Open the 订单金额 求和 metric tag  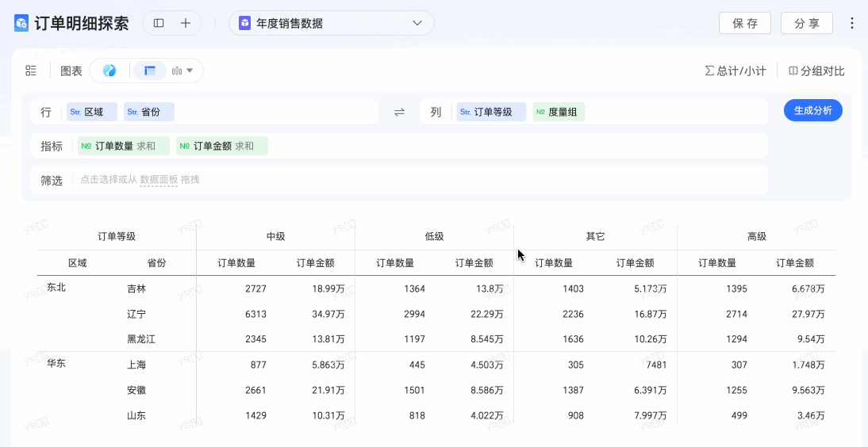pyautogui.click(x=222, y=146)
